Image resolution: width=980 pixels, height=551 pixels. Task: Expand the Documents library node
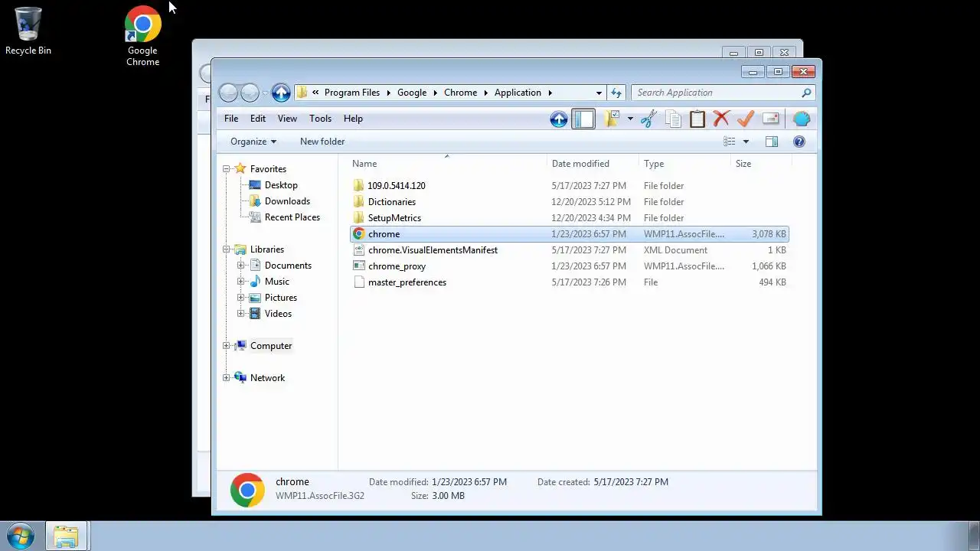click(x=241, y=266)
